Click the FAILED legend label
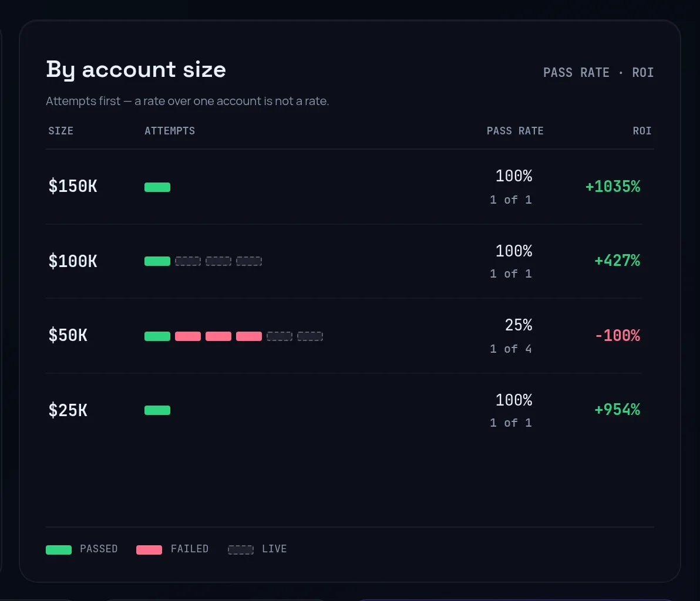700x601 pixels. click(190, 549)
